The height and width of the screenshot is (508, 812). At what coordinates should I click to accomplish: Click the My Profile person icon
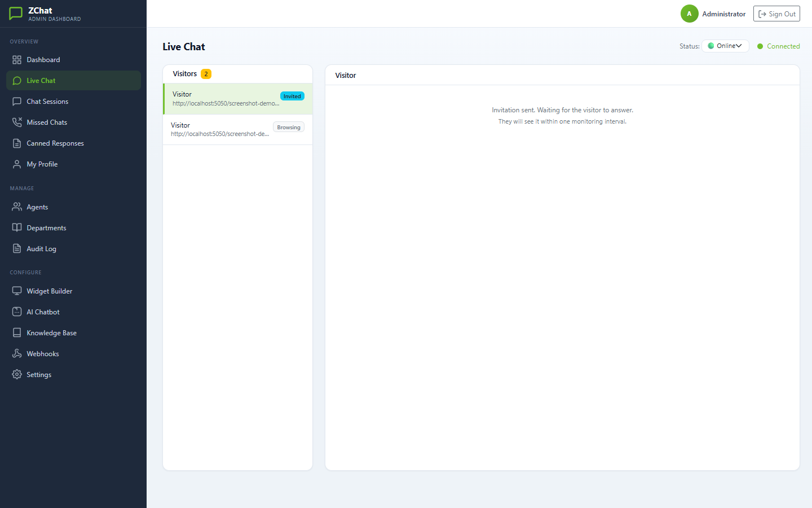click(x=17, y=164)
